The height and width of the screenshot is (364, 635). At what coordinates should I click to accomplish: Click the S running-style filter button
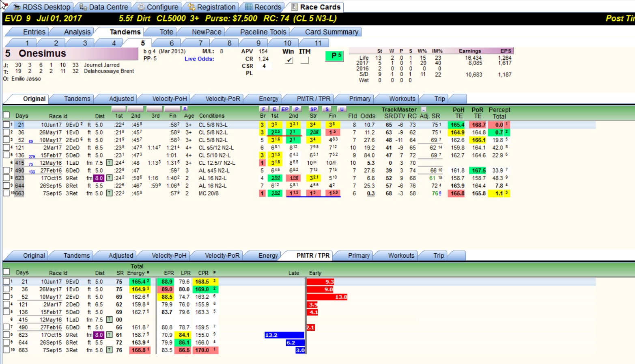click(x=327, y=109)
